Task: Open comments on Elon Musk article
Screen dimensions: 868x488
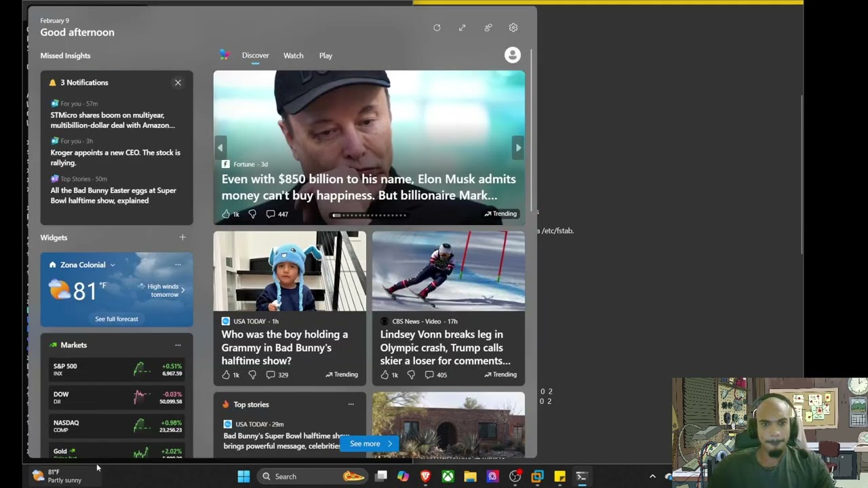Action: 277,214
